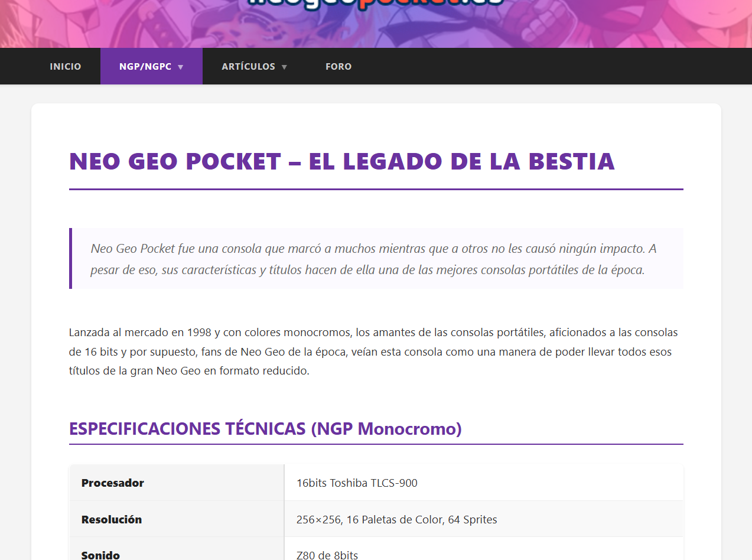Click the 'Z80 de 8bits' table entry
Screen dimensions: 752x560
pos(327,554)
